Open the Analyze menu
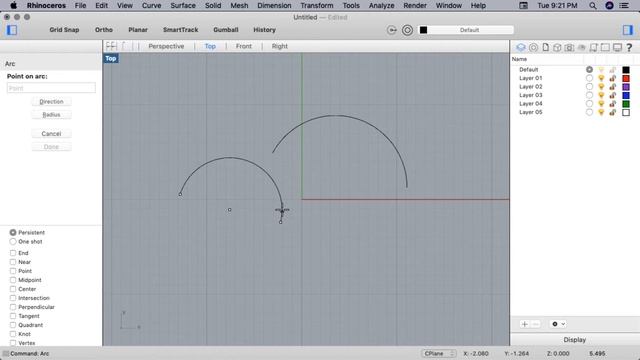Viewport: 640px width, 360px height. click(382, 6)
